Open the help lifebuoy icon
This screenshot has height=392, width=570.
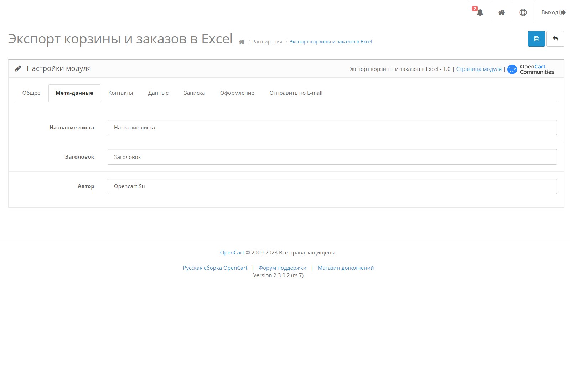click(523, 12)
